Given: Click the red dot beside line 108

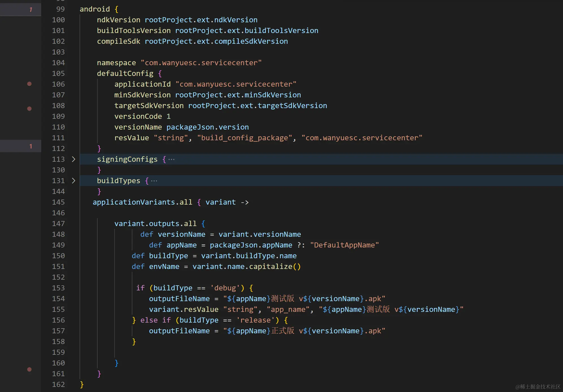Looking at the screenshot, I should tap(29, 109).
